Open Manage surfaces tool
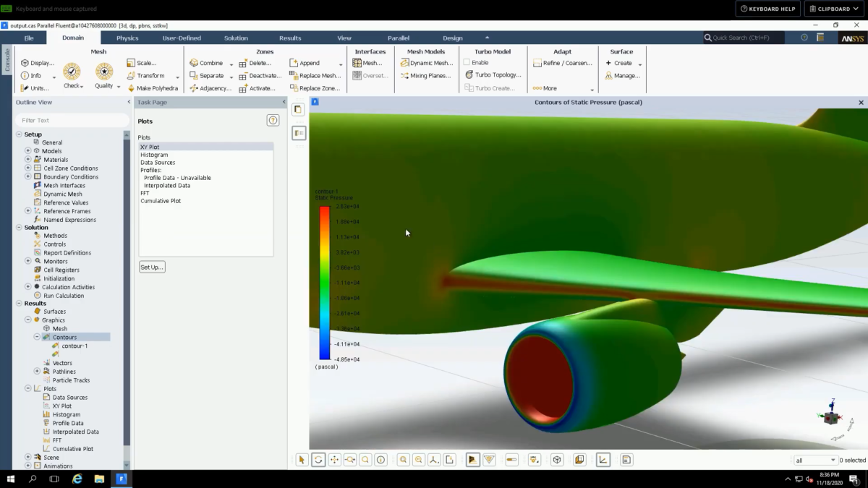868x488 pixels. pyautogui.click(x=622, y=75)
